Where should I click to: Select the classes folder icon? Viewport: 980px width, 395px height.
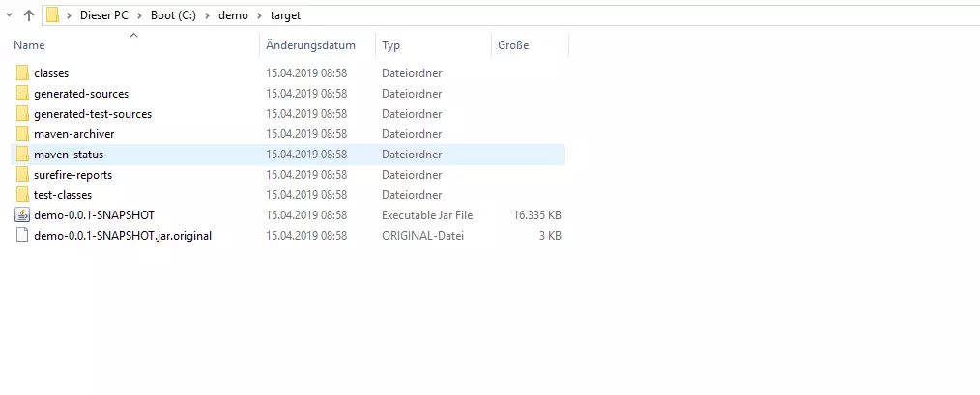[22, 73]
